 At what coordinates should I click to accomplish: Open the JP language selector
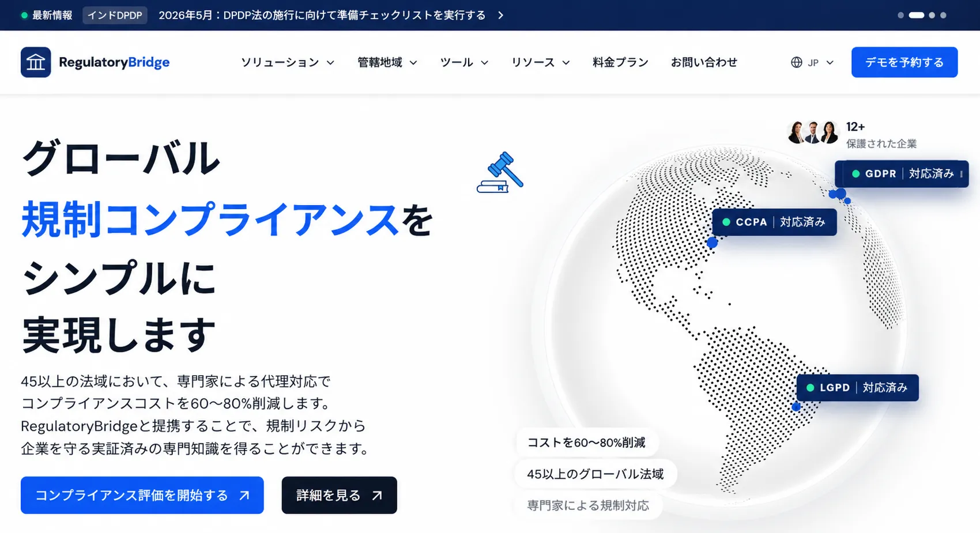812,62
